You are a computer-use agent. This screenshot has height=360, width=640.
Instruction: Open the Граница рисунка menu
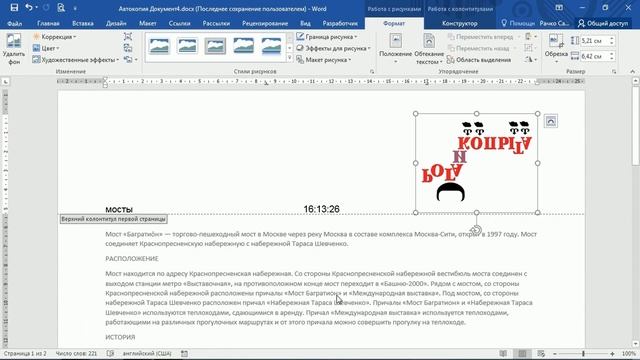(x=327, y=37)
